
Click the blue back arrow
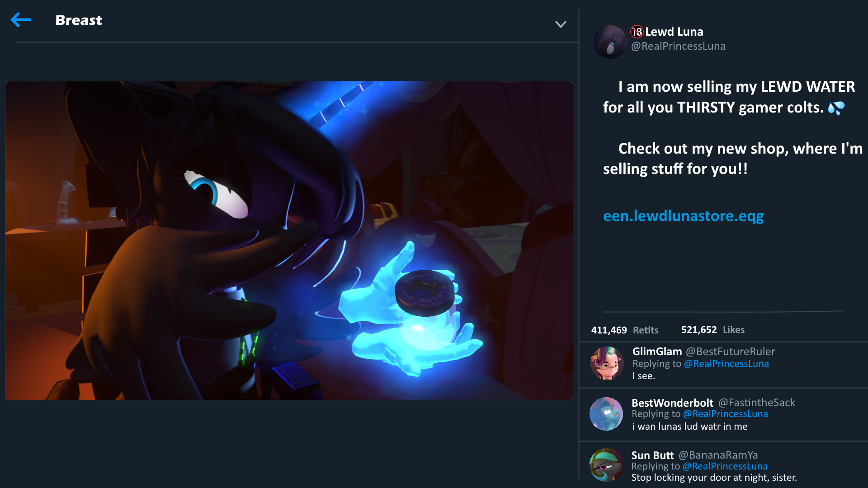pos(21,20)
